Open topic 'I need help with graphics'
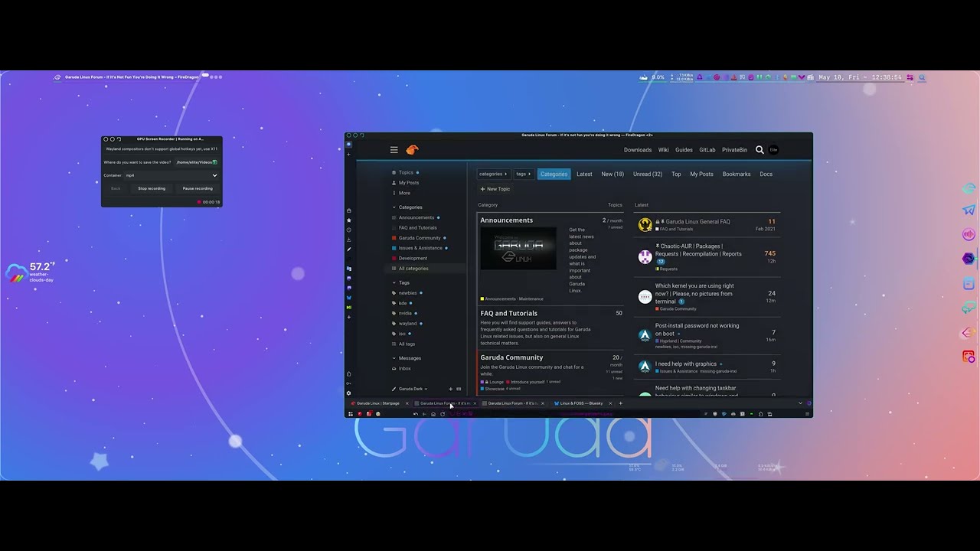The image size is (980, 551). point(686,364)
